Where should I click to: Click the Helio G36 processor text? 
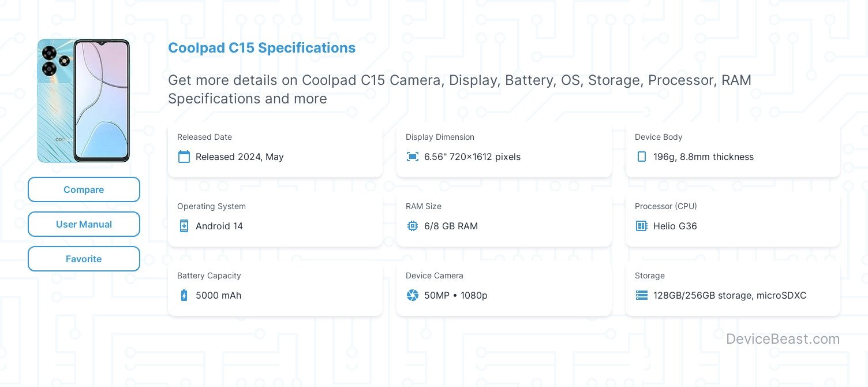click(675, 226)
